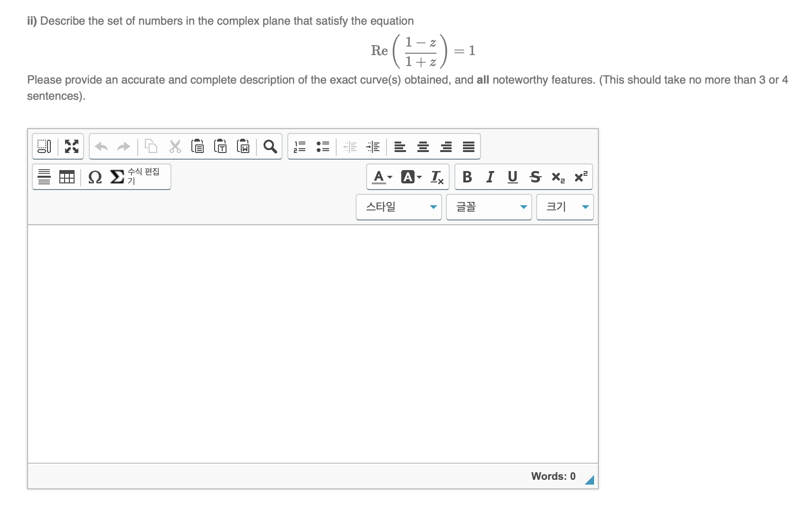812x515 pixels.
Task: Undo the last editor action
Action: pos(100,146)
